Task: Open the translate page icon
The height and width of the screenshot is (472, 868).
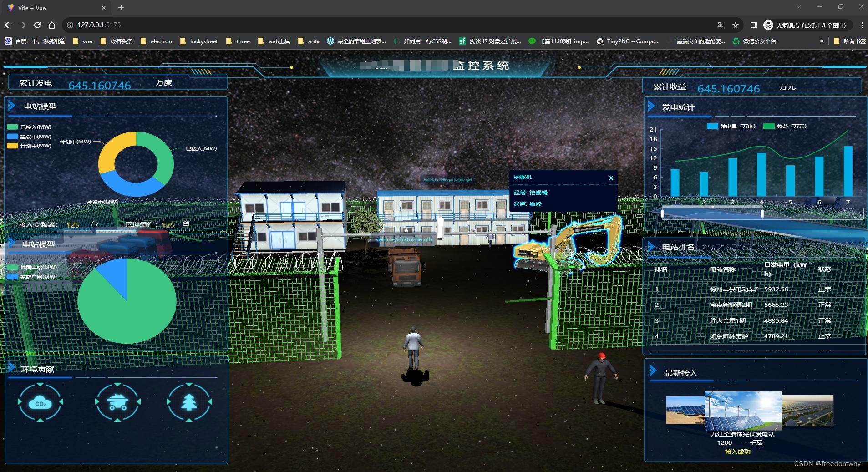Action: point(721,25)
